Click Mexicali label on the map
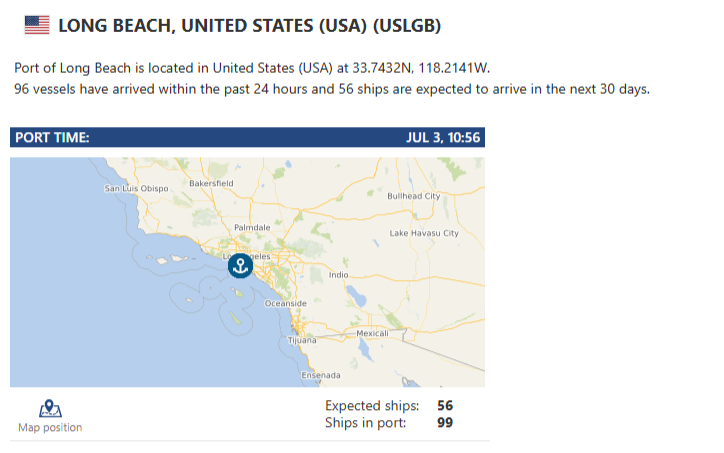The height and width of the screenshot is (453, 724). pos(372,333)
